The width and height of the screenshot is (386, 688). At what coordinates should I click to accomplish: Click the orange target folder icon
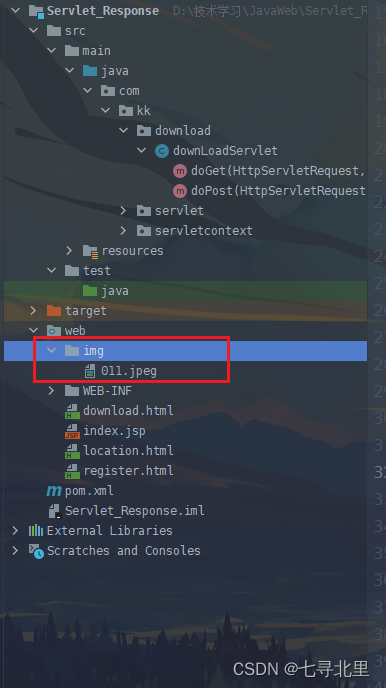(x=54, y=311)
